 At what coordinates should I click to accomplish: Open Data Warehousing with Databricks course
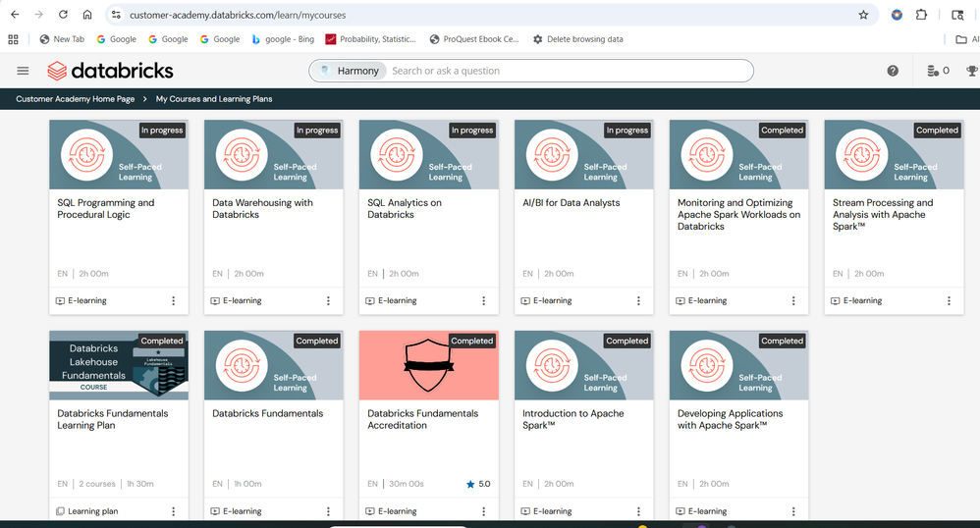[x=262, y=208]
